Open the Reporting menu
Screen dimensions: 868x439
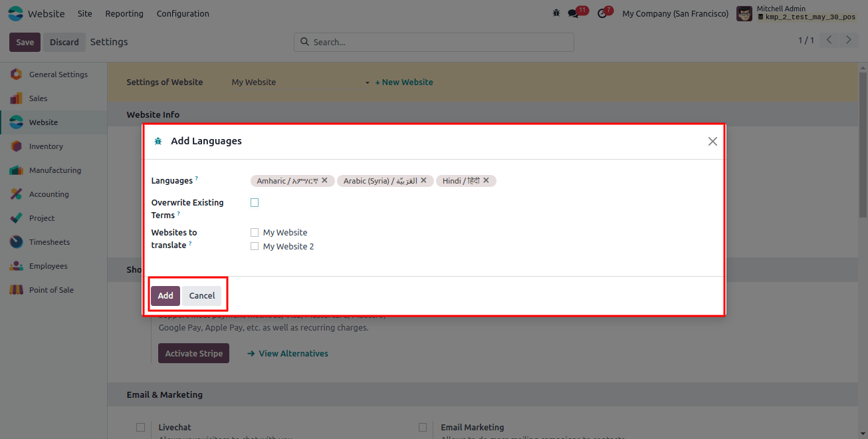[x=124, y=13]
